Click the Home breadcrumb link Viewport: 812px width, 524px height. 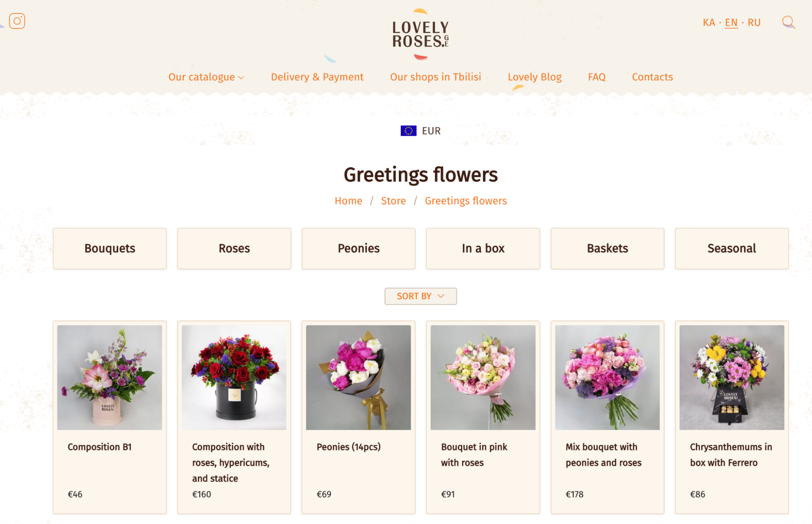[x=348, y=201]
